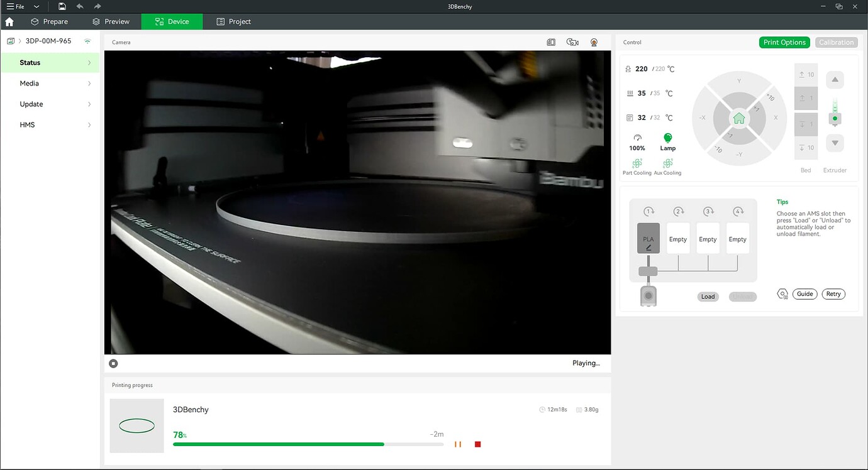The width and height of the screenshot is (868, 470).
Task: Click the print time clock icon
Action: 542,410
